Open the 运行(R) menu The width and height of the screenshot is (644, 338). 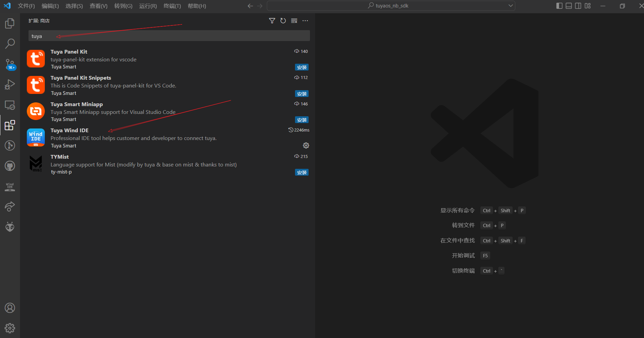[148, 6]
